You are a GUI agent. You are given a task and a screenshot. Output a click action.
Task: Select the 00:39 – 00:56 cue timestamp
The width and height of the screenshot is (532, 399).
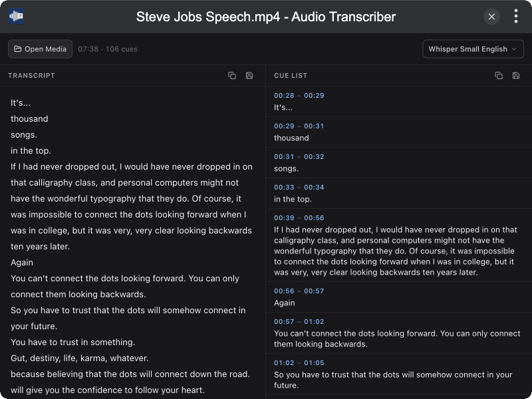point(299,217)
